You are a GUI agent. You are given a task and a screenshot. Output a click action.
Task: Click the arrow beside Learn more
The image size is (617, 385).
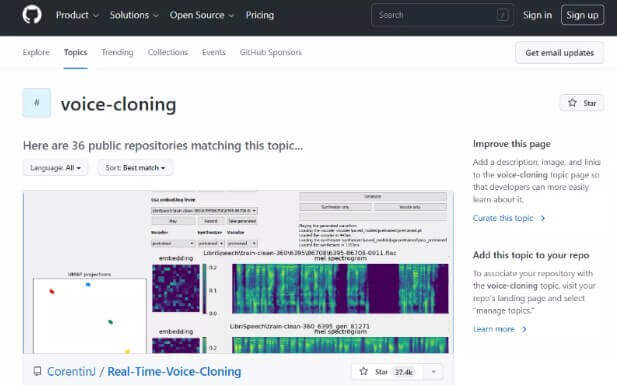click(x=524, y=329)
